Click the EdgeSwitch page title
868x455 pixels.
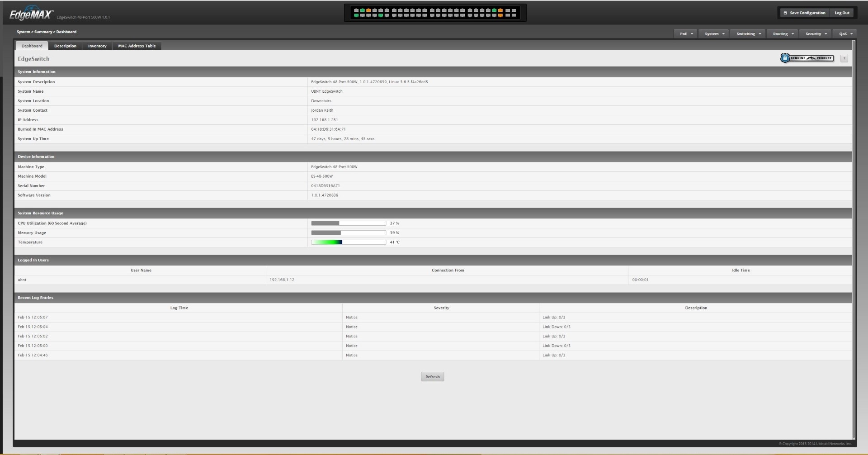33,59
